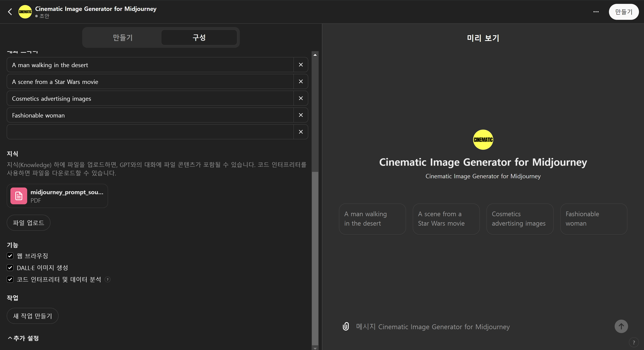
Task: Click the 'A scene from a Star Wars movie' input field
Action: [x=150, y=82]
